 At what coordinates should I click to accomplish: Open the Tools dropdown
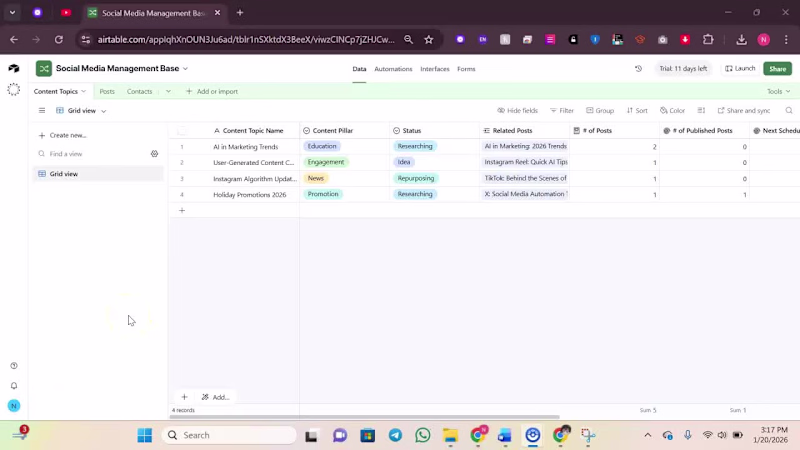[779, 91]
